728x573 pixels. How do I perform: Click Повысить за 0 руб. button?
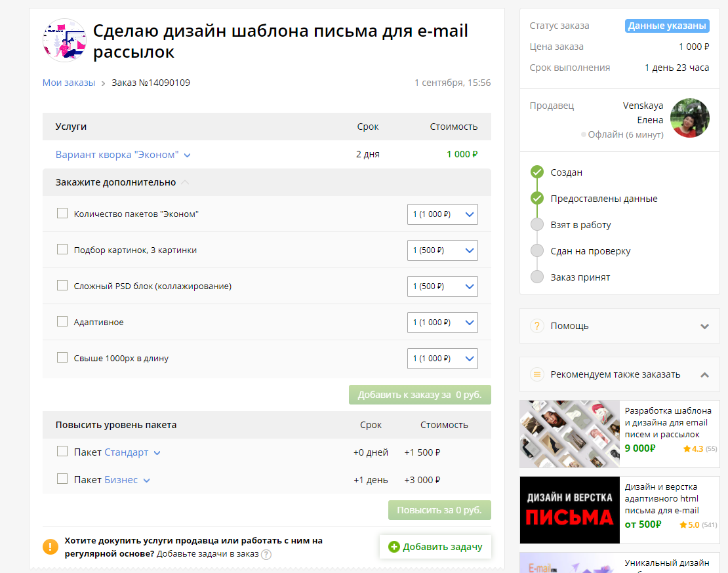(439, 510)
